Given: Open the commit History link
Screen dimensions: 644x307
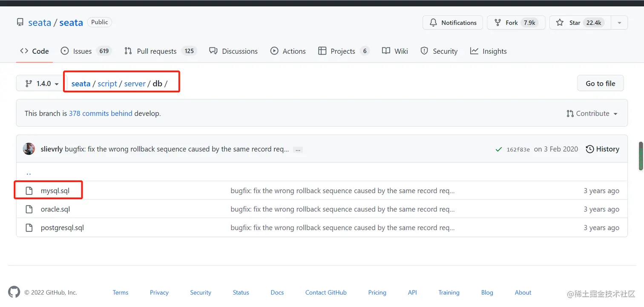Looking at the screenshot, I should pos(603,149).
